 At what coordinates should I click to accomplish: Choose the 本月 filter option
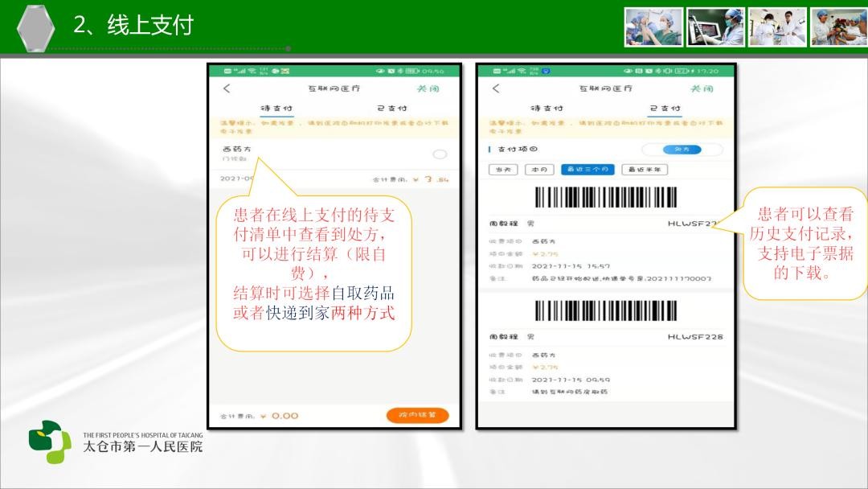coord(538,170)
